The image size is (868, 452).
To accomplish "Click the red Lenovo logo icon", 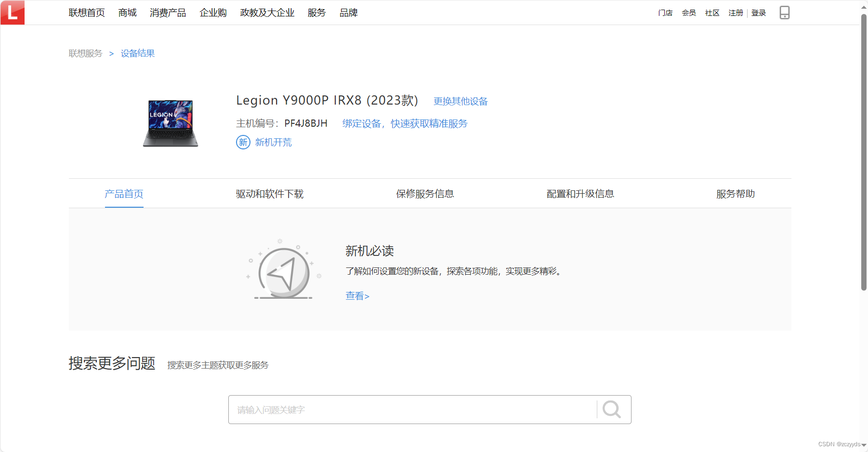I will point(13,13).
